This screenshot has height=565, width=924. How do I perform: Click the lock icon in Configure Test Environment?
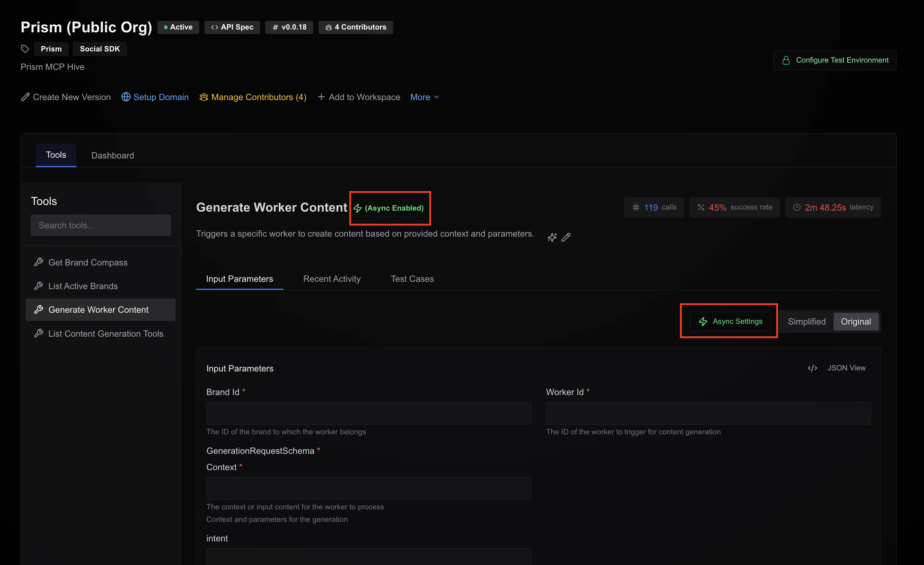(786, 60)
